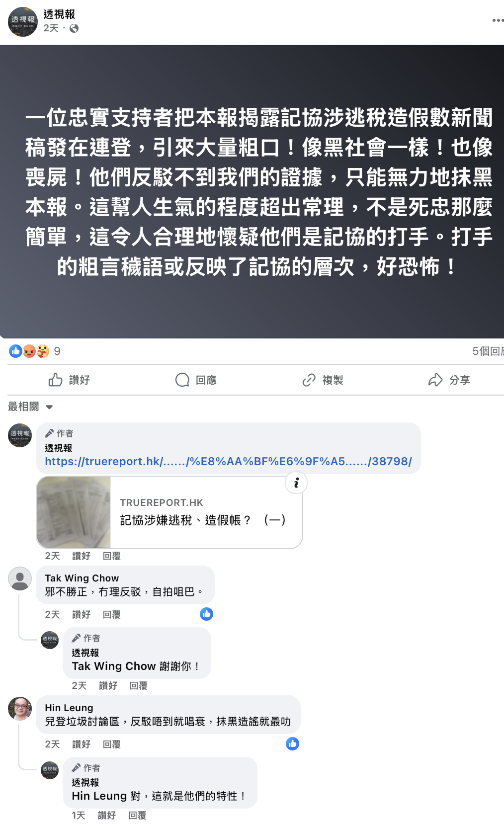The height and width of the screenshot is (827, 504).
Task: Click the globe public-visibility icon
Action: tap(74, 28)
